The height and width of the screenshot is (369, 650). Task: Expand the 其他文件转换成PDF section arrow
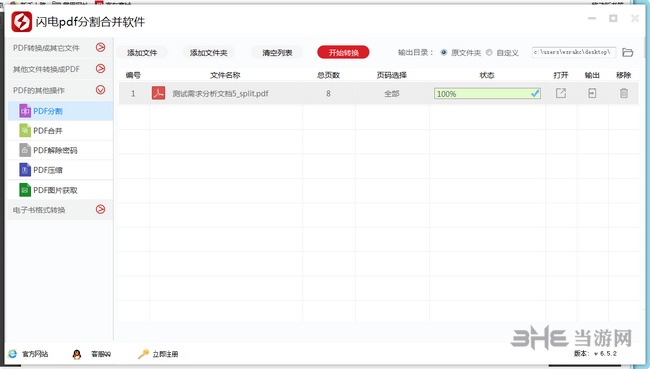point(100,68)
